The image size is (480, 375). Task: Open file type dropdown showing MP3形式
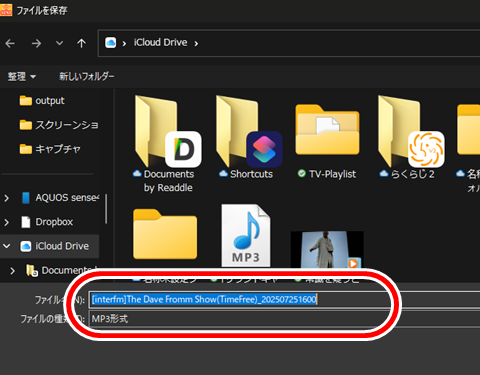tap(284, 319)
